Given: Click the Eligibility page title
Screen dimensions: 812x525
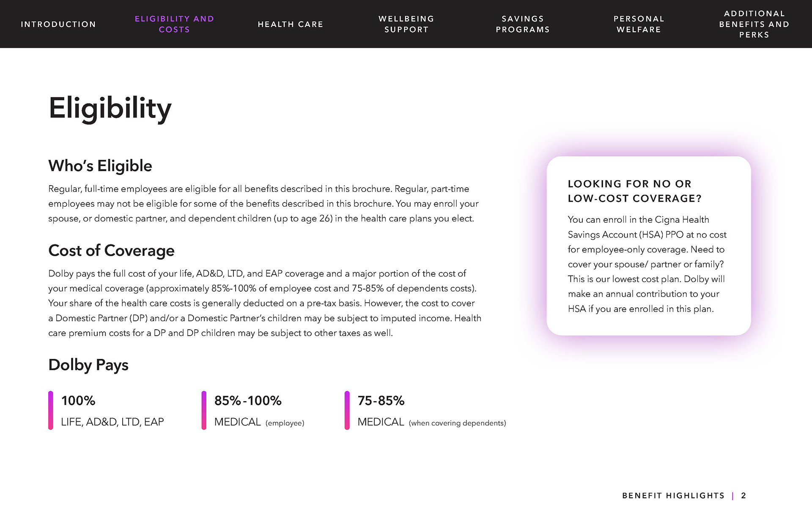Looking at the screenshot, I should click(110, 109).
